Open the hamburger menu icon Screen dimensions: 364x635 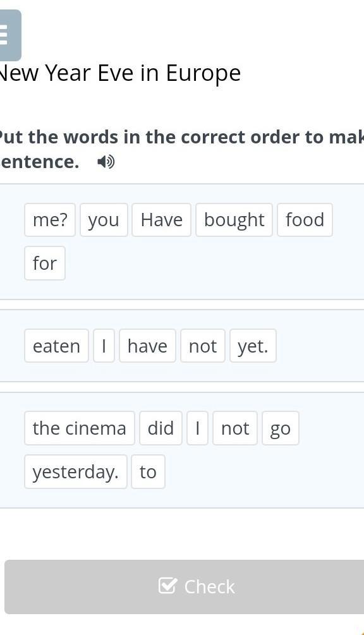click(9, 35)
